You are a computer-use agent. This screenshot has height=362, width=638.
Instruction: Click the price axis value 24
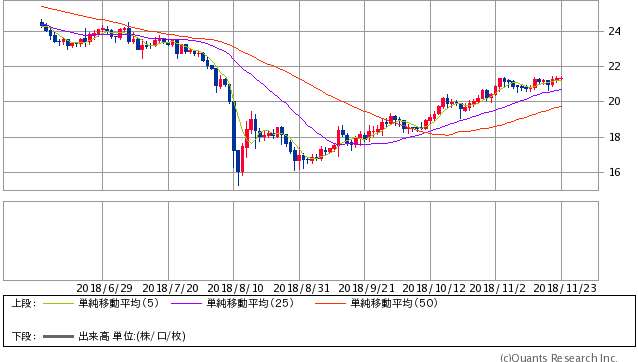(614, 31)
